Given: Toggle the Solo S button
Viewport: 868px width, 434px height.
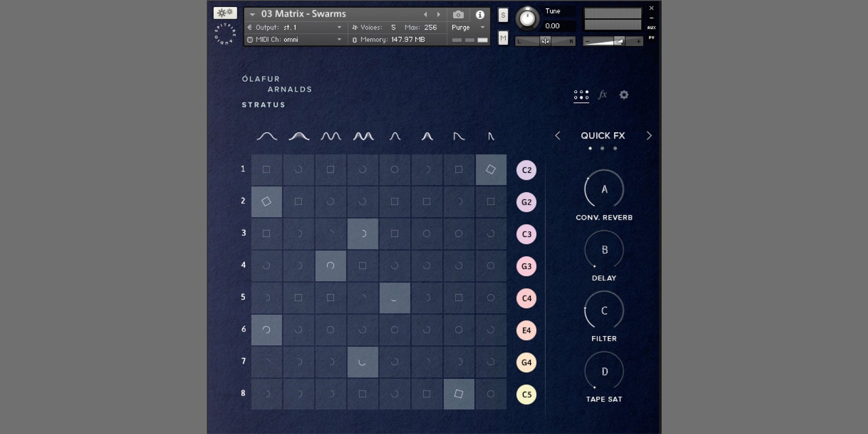Looking at the screenshot, I should [x=503, y=15].
